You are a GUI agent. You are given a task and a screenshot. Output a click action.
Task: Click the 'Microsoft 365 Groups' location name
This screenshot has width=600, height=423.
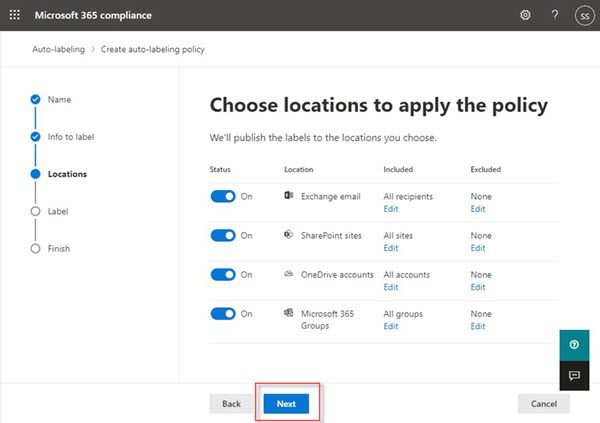coord(327,319)
